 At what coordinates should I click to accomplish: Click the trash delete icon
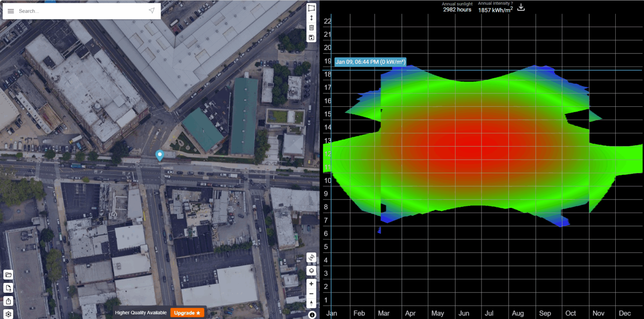(312, 27)
